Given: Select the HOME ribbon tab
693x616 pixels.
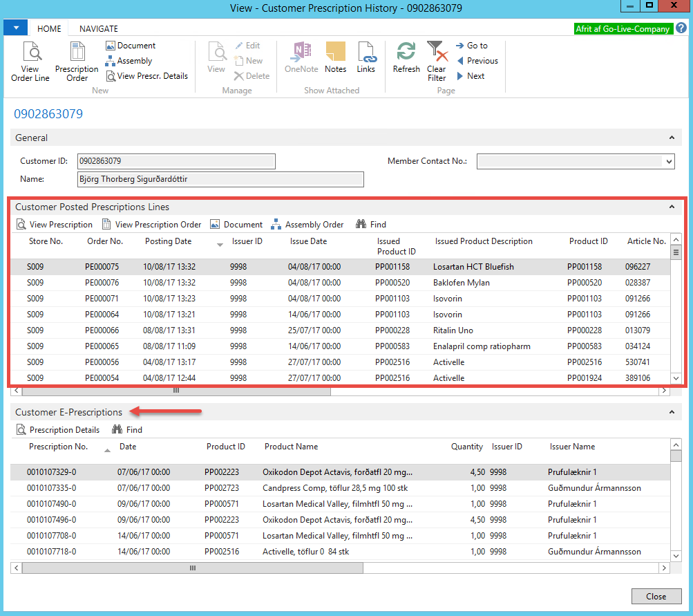Looking at the screenshot, I should 49,29.
